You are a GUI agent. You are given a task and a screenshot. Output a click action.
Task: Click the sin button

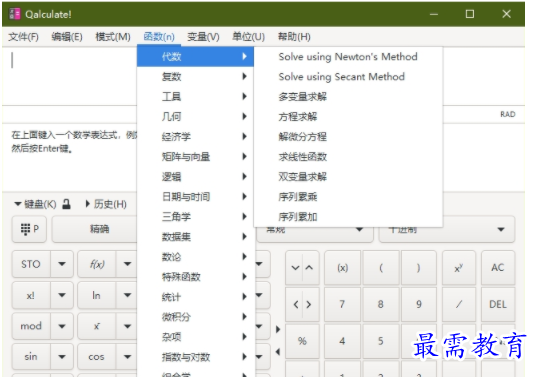pyautogui.click(x=31, y=357)
